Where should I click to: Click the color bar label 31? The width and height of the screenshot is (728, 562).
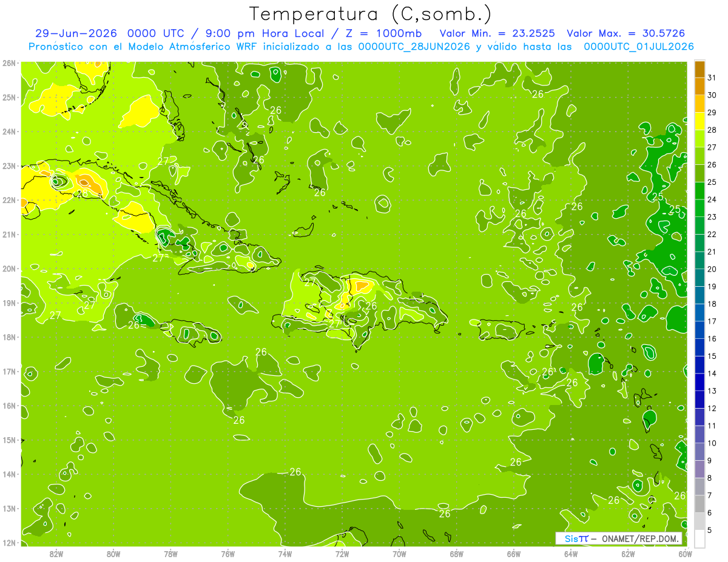point(712,78)
